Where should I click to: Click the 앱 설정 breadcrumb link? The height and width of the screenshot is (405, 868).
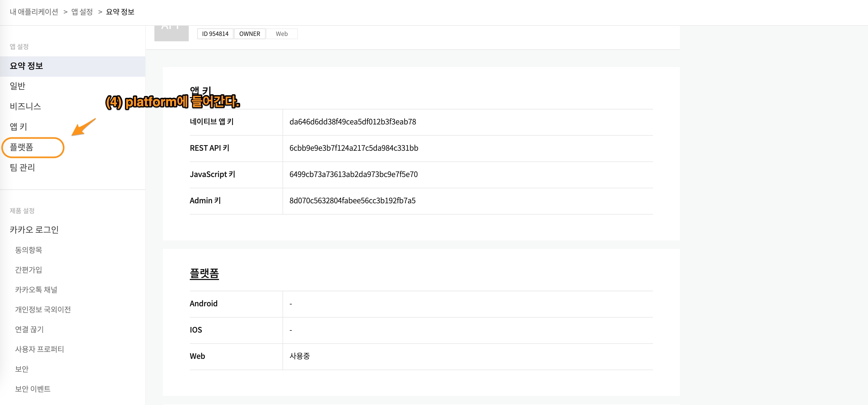tap(82, 12)
